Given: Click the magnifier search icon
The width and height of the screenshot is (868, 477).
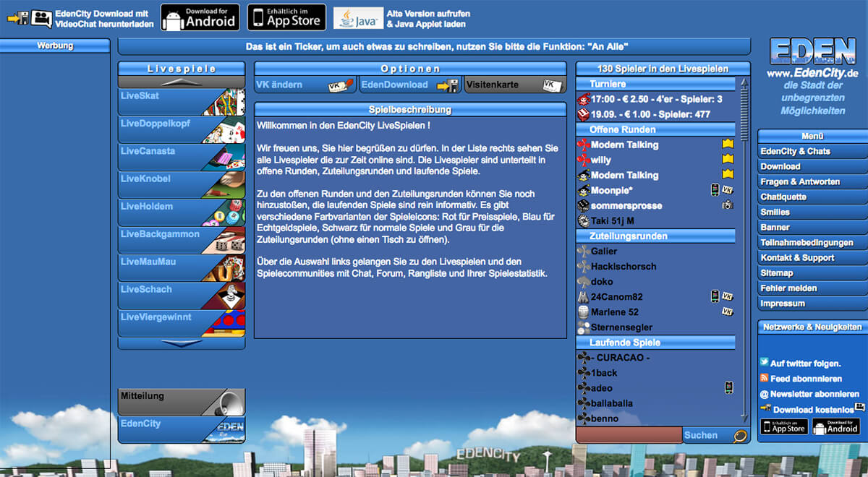Looking at the screenshot, I should (x=739, y=436).
